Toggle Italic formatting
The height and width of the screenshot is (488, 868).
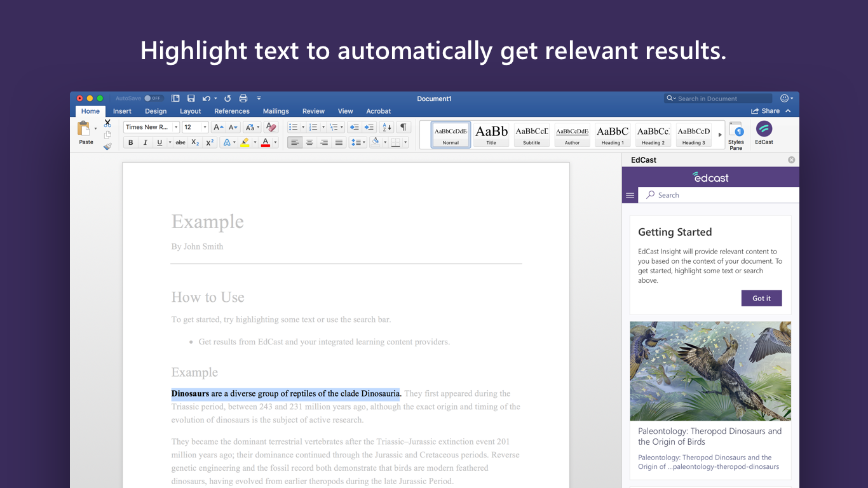[145, 143]
